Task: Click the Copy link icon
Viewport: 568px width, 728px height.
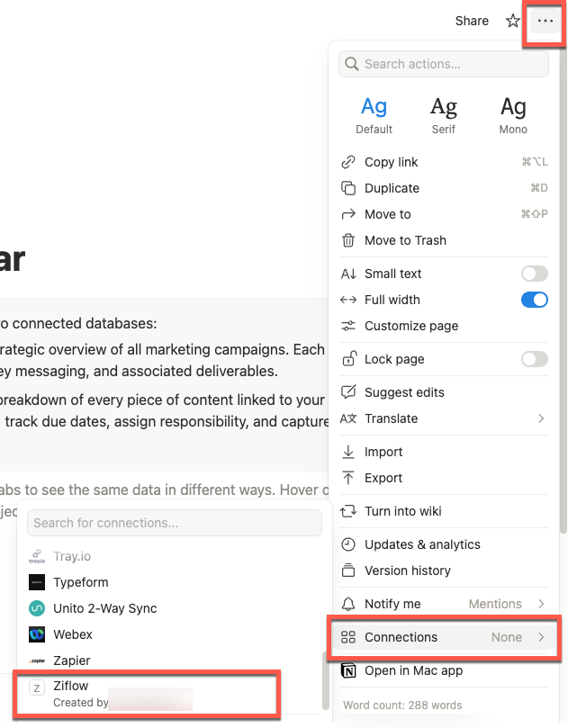Action: pyautogui.click(x=348, y=162)
